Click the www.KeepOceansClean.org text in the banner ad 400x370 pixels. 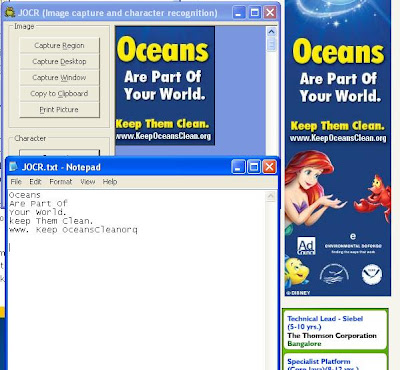[x=338, y=138]
